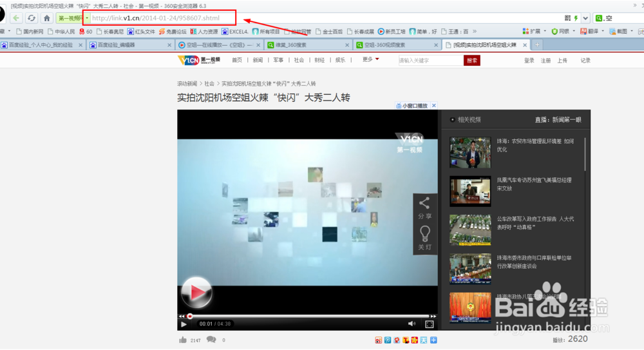Expand the site identity dropdown next to 第一视频

(x=87, y=18)
